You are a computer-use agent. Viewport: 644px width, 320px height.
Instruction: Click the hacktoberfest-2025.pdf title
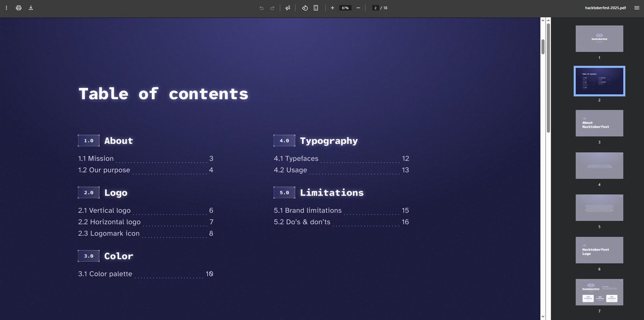pos(605,8)
